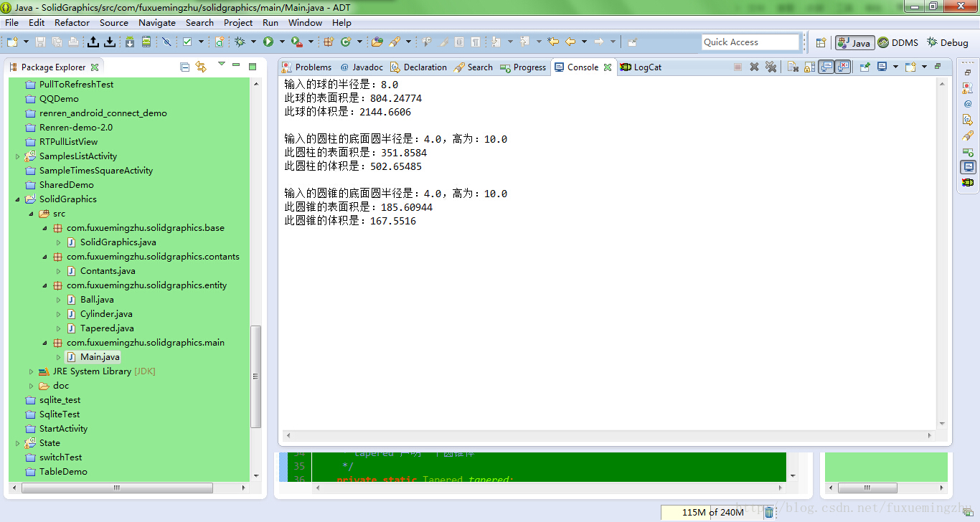The width and height of the screenshot is (980, 522).
Task: Click the Upload arrow toolbar icon
Action: (93, 42)
